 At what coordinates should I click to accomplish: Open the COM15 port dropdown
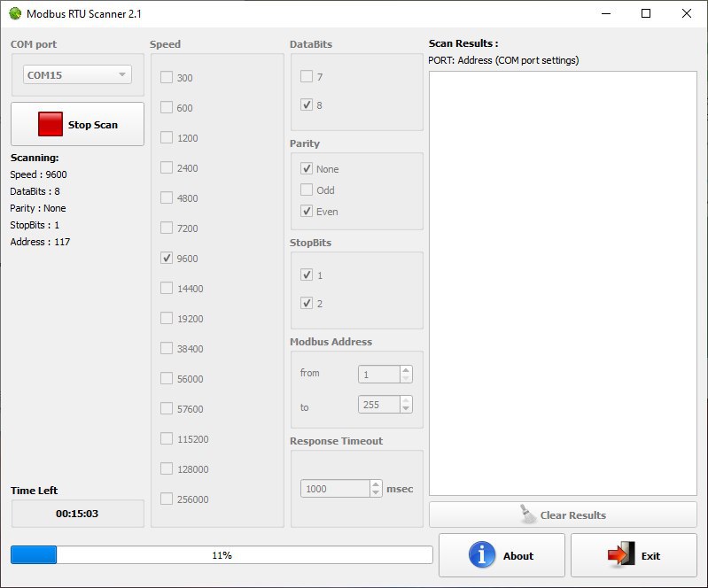tap(77, 74)
